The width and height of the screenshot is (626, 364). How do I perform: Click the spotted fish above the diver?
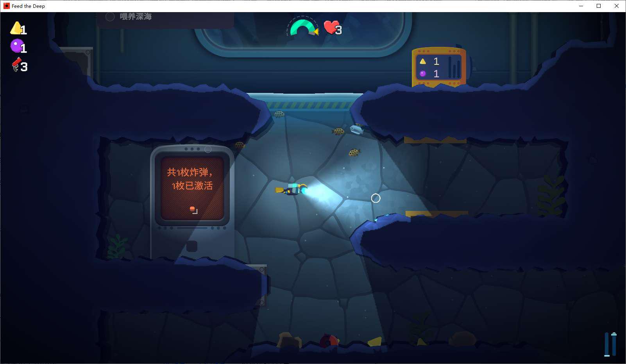click(x=354, y=153)
